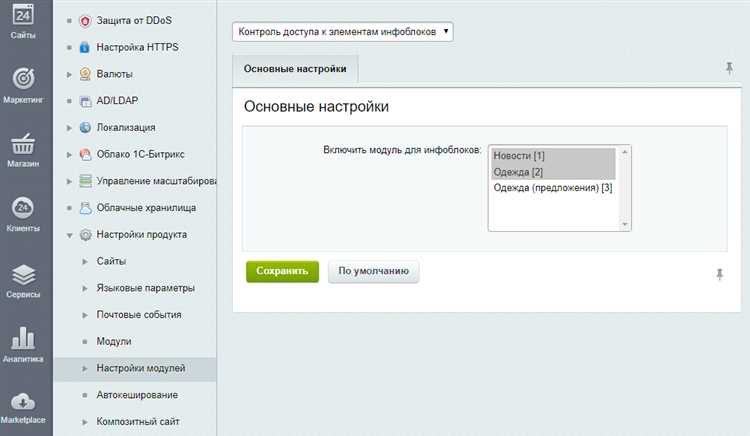Screen dimensions: 750x436
Task: Click the Управление масштабированием icon
Action: coord(85,181)
